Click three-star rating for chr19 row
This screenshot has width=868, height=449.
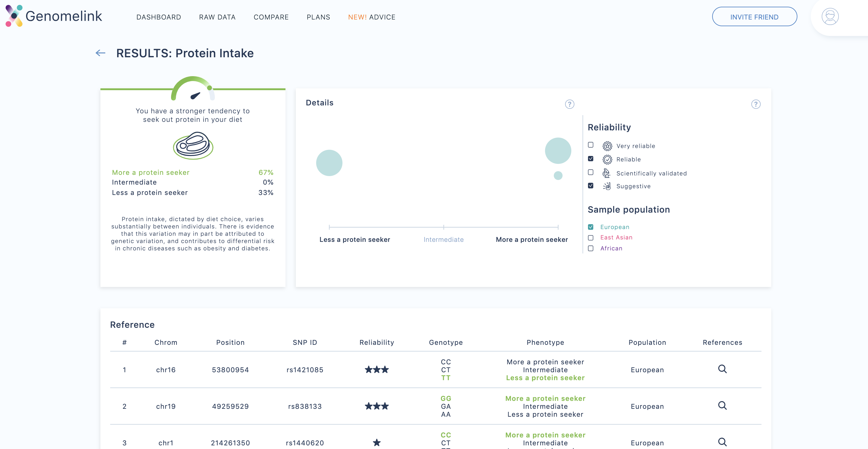tap(377, 406)
